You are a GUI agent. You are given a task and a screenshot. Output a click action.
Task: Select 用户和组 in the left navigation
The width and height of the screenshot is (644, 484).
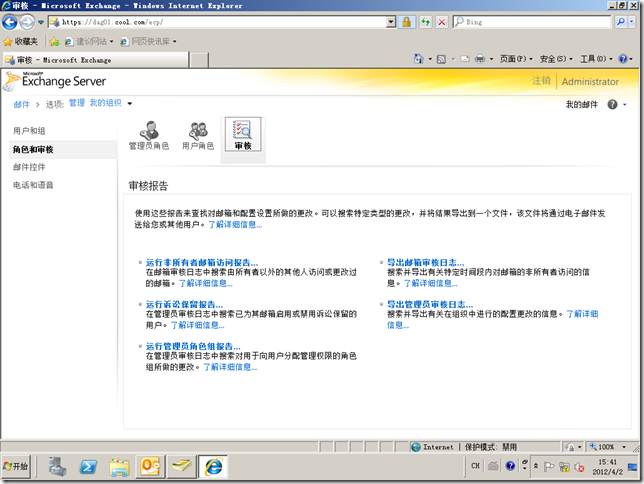(x=29, y=131)
